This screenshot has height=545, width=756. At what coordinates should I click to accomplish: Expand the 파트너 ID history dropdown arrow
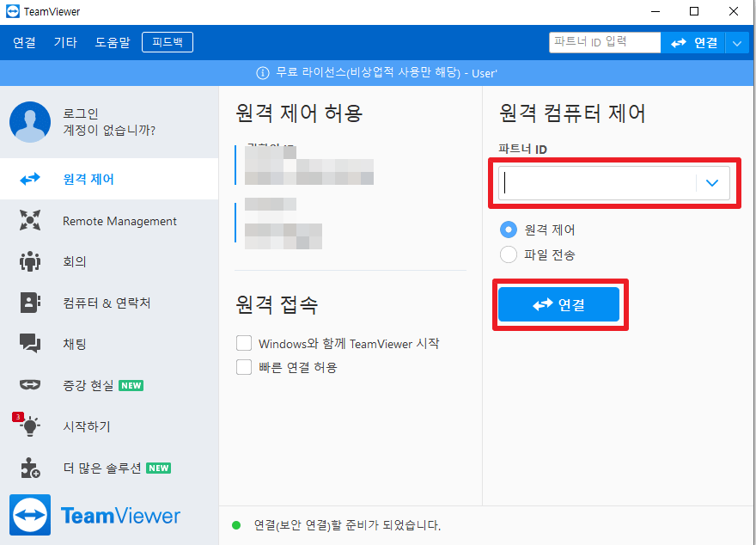click(x=712, y=183)
